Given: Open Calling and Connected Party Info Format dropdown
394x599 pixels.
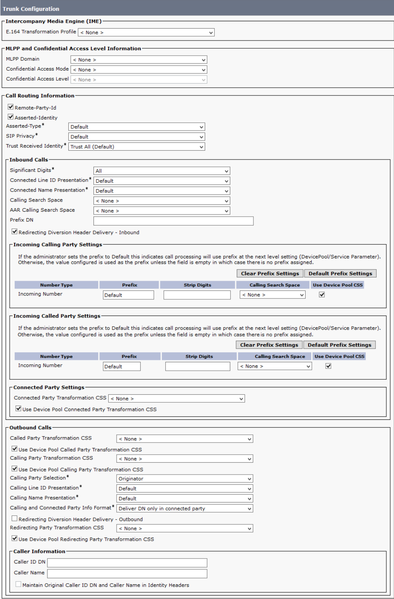Looking at the screenshot, I should (185, 508).
